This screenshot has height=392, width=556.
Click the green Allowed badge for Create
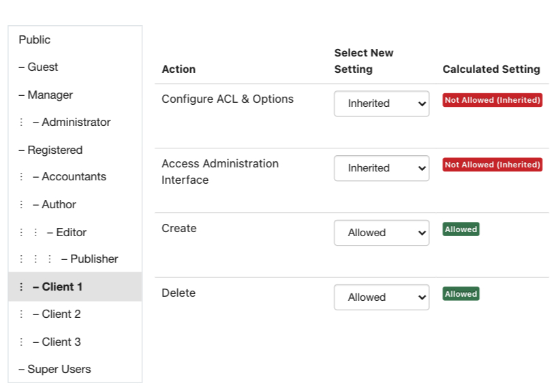[x=461, y=229]
